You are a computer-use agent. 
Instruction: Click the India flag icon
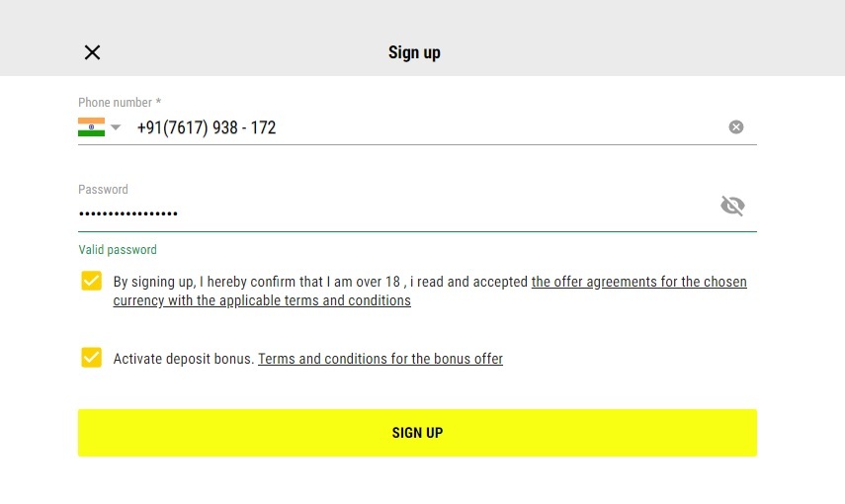(x=91, y=127)
